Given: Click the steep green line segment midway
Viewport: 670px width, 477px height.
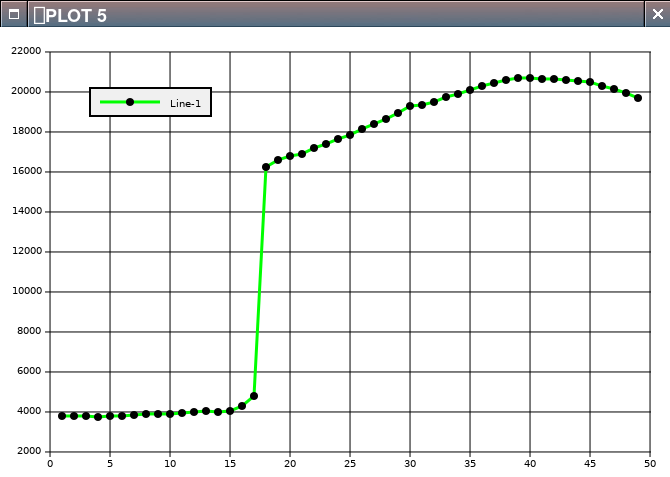Looking at the screenshot, I should point(260,282).
